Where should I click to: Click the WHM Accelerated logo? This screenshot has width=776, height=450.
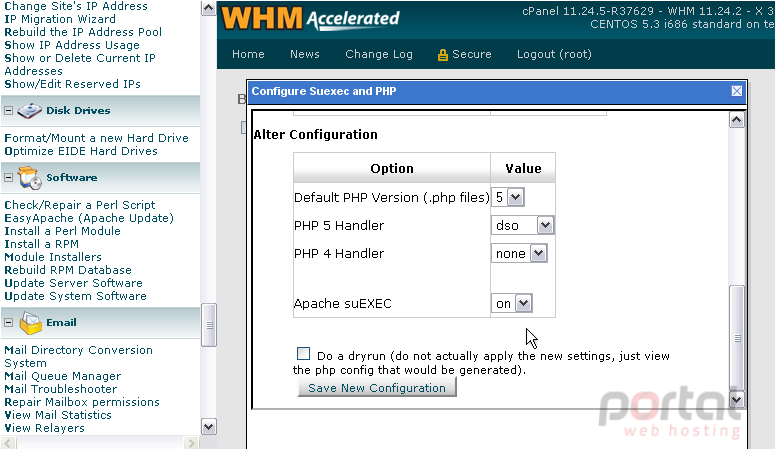310,19
